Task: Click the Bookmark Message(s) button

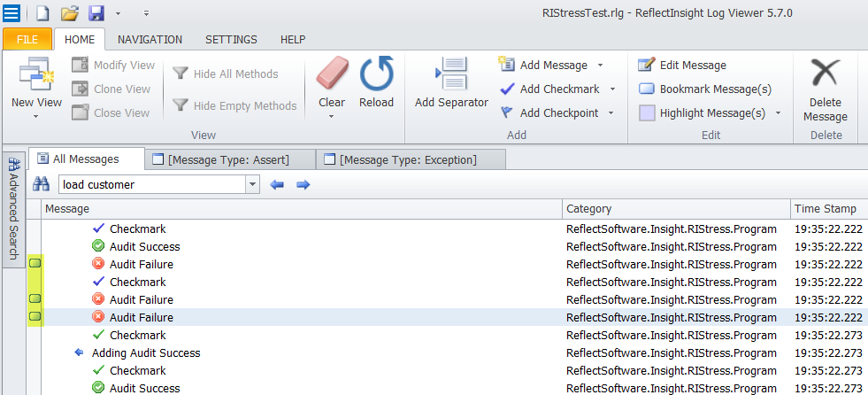Action: pyautogui.click(x=704, y=89)
